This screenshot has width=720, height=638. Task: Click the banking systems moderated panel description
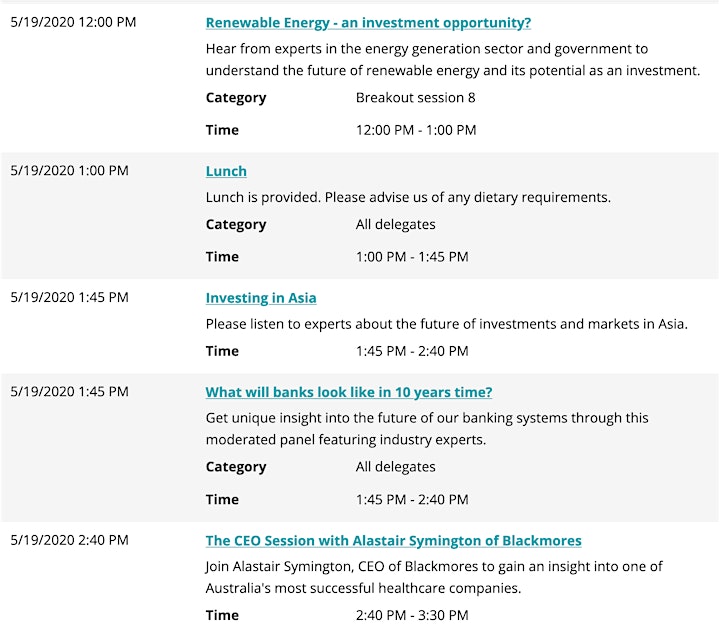[x=427, y=429]
